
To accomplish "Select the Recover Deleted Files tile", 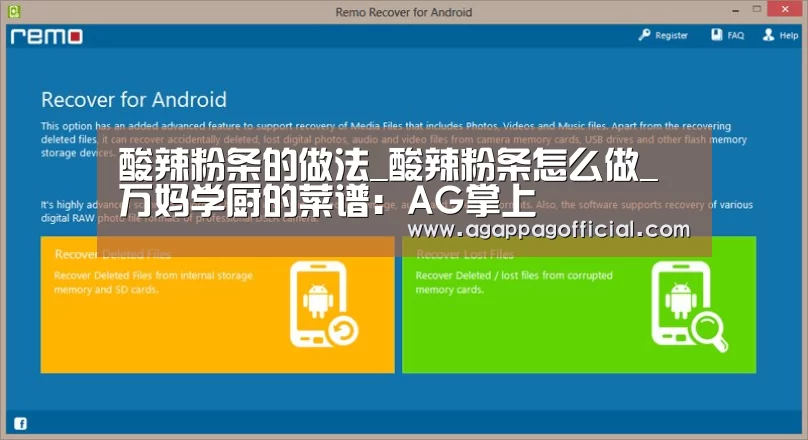I will tap(217, 304).
